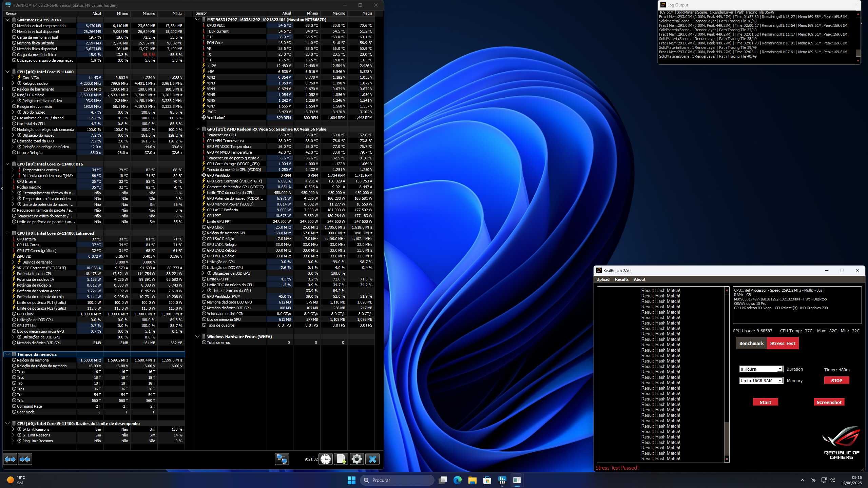
Task: Click the clock showing 09:16 on taskbar
Action: 851,480
